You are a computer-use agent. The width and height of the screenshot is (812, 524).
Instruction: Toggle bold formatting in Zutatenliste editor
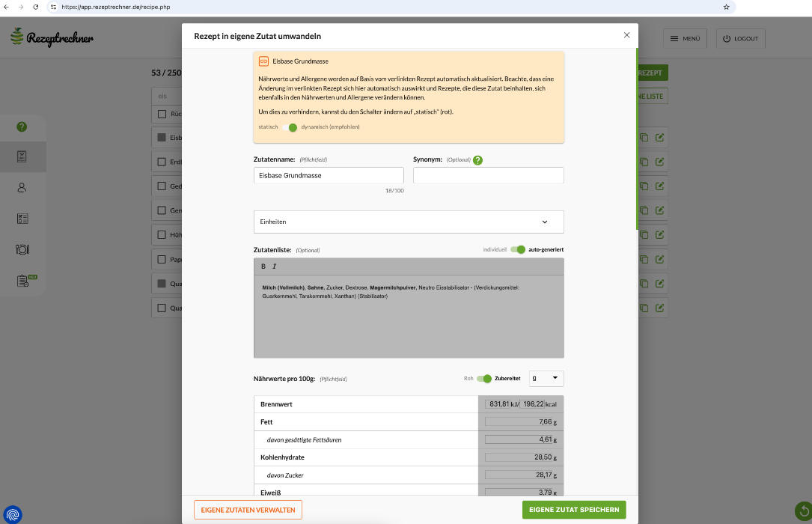click(x=263, y=266)
